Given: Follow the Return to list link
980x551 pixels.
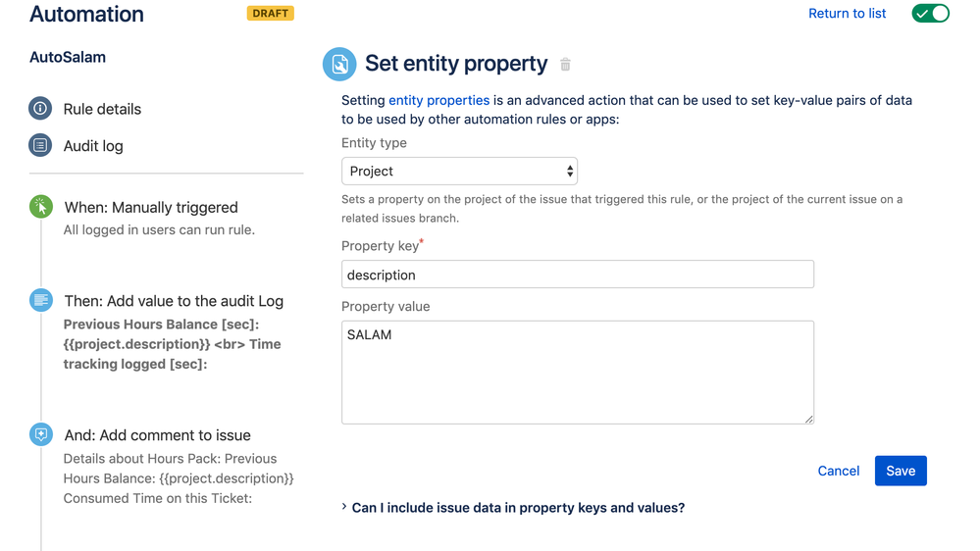Looking at the screenshot, I should (x=847, y=13).
